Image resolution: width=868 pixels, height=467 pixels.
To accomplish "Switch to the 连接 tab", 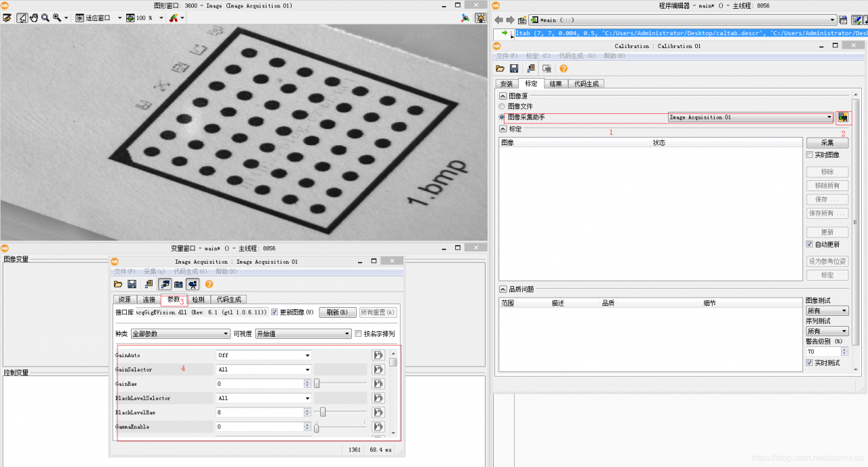I will pyautogui.click(x=149, y=299).
